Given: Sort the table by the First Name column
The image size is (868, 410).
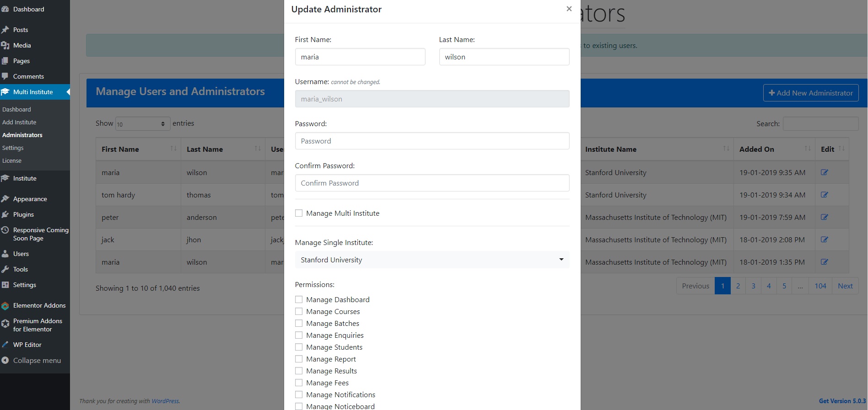Looking at the screenshot, I should point(138,149).
